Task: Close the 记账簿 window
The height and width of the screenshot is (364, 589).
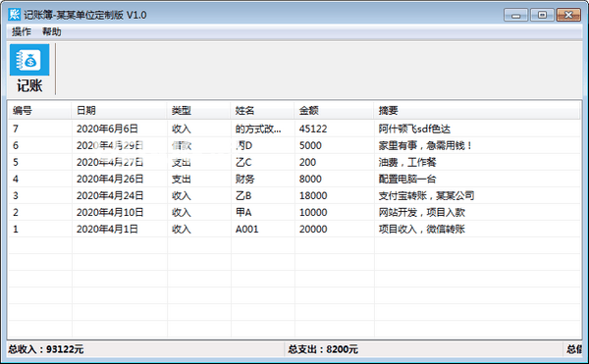Action: [x=568, y=15]
